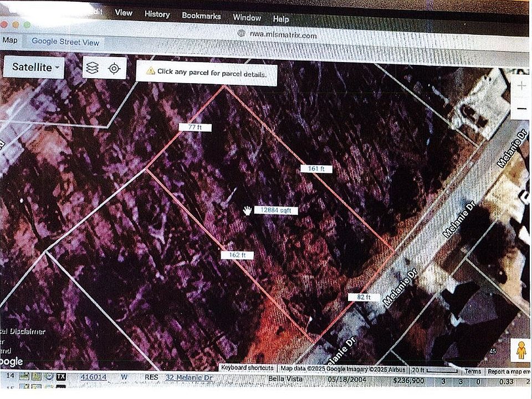Open the History menu
Viewport: 532px width, 399px height.
pyautogui.click(x=157, y=14)
